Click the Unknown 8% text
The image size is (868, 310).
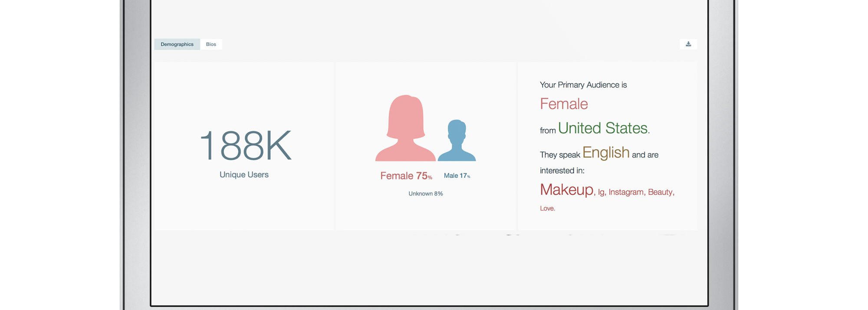tap(425, 194)
